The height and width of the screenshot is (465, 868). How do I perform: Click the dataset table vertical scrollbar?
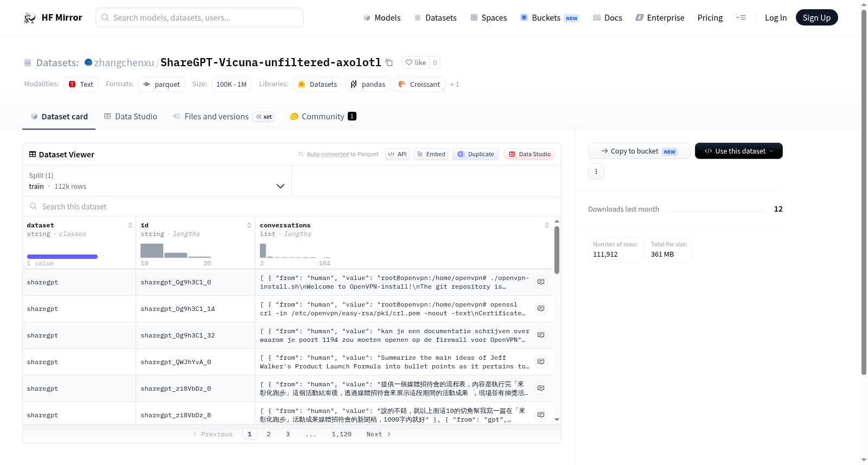tap(557, 250)
